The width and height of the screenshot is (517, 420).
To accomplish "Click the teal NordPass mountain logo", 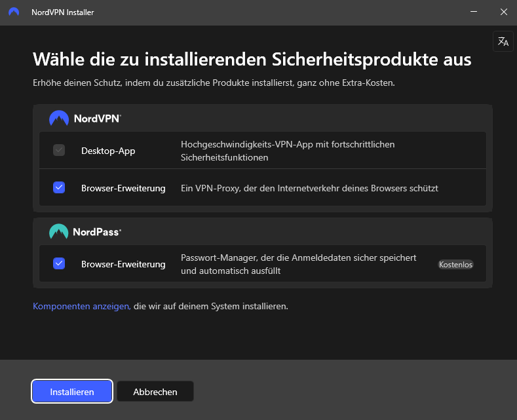I will point(59,231).
